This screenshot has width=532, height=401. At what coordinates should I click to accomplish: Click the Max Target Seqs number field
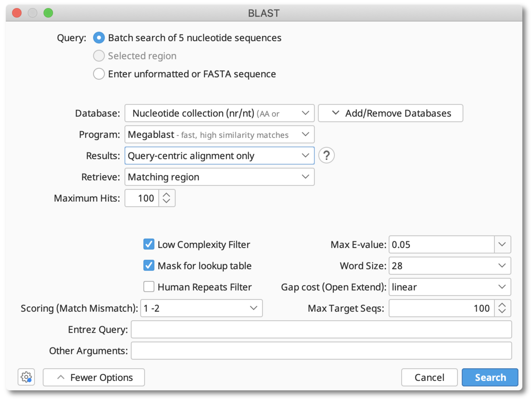click(x=442, y=308)
